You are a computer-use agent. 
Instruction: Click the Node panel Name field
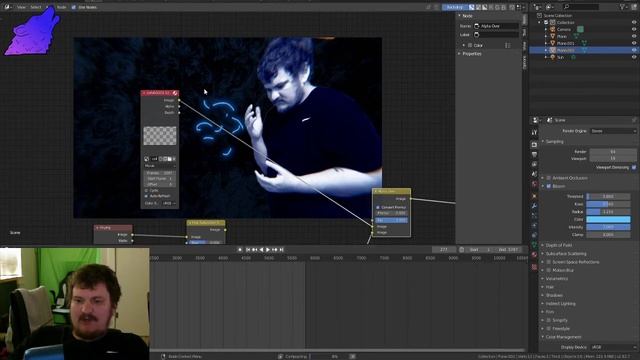click(496, 26)
